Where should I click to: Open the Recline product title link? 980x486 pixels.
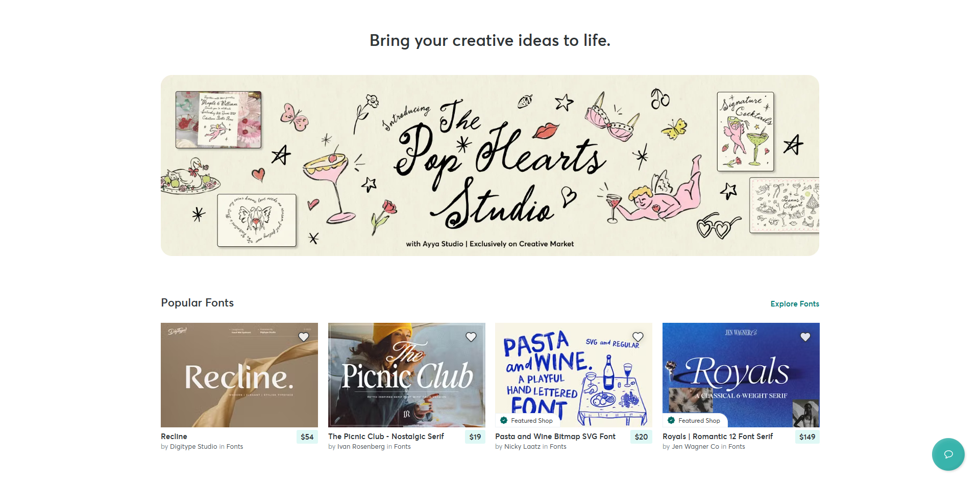click(x=174, y=437)
